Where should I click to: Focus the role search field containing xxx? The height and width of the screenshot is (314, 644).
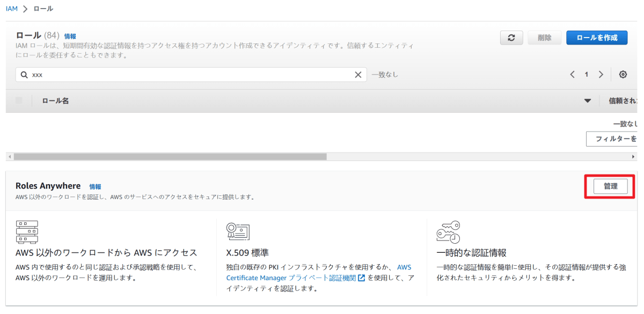(x=191, y=75)
